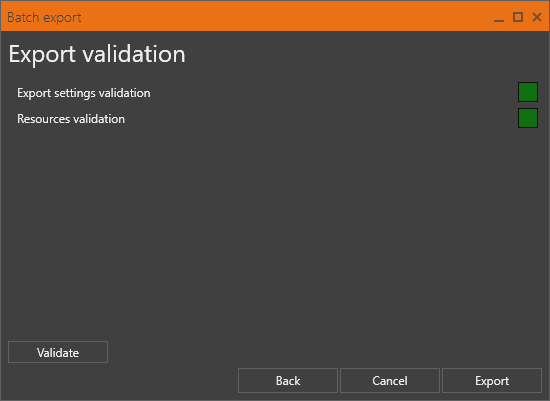550x401 pixels.
Task: Click the 'Batch export' window title
Action: click(44, 18)
